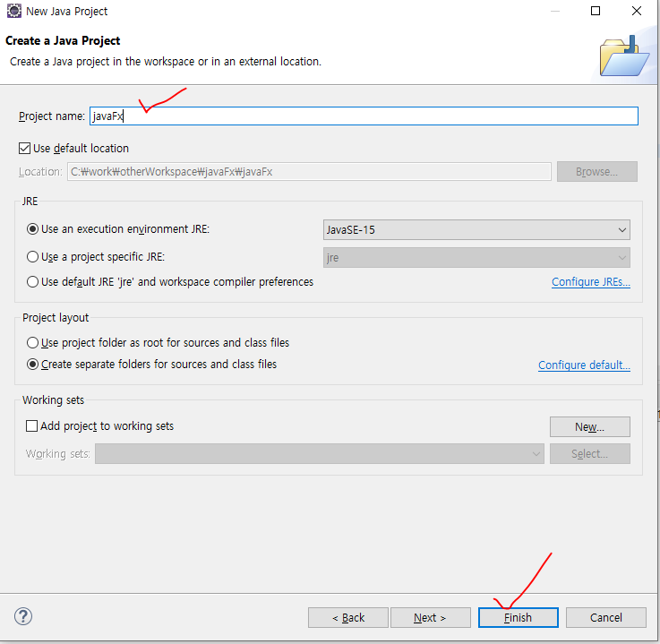
Task: Select Use a project specific JRE radio
Action: pos(32,257)
